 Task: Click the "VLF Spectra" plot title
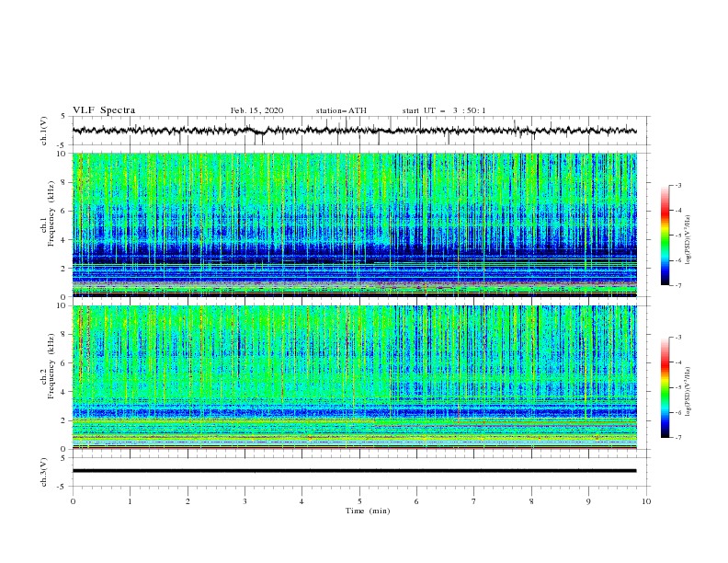coord(104,110)
